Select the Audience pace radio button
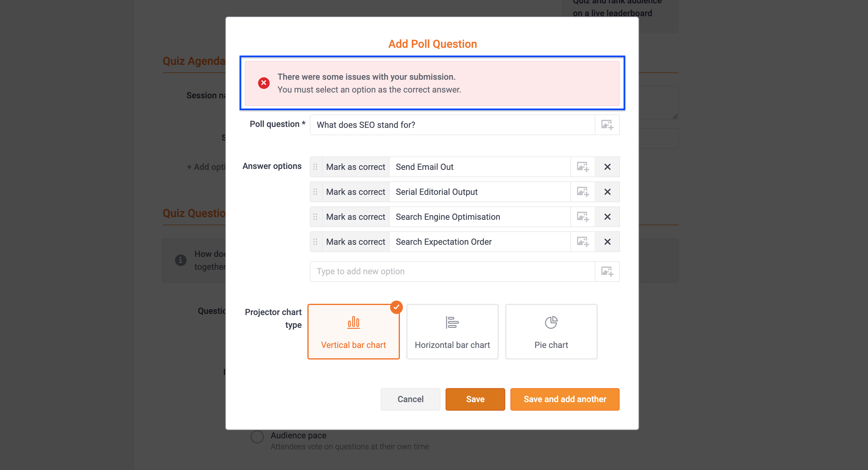868x470 pixels. (x=257, y=437)
